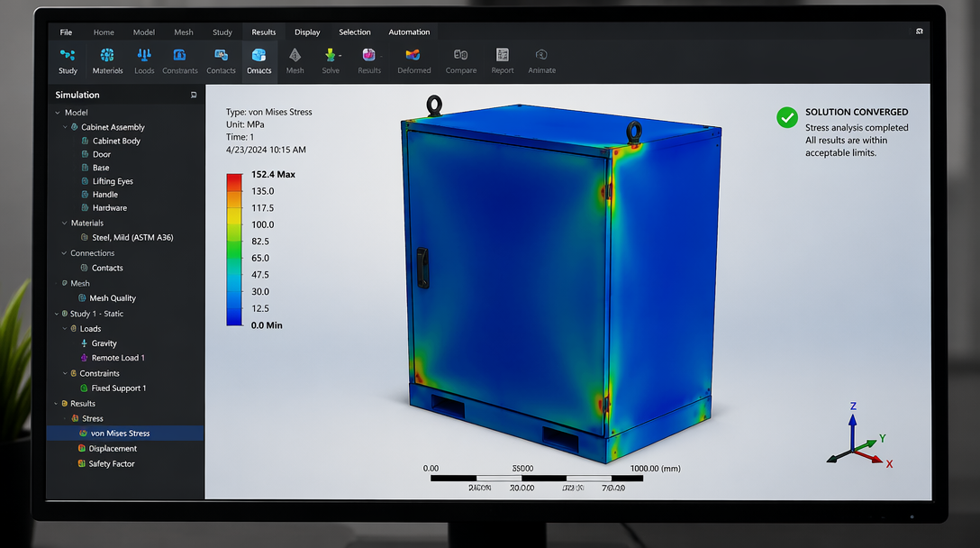Viewport: 980px width, 548px height.
Task: Click the dark blue bottom of the legend
Action: [x=234, y=318]
